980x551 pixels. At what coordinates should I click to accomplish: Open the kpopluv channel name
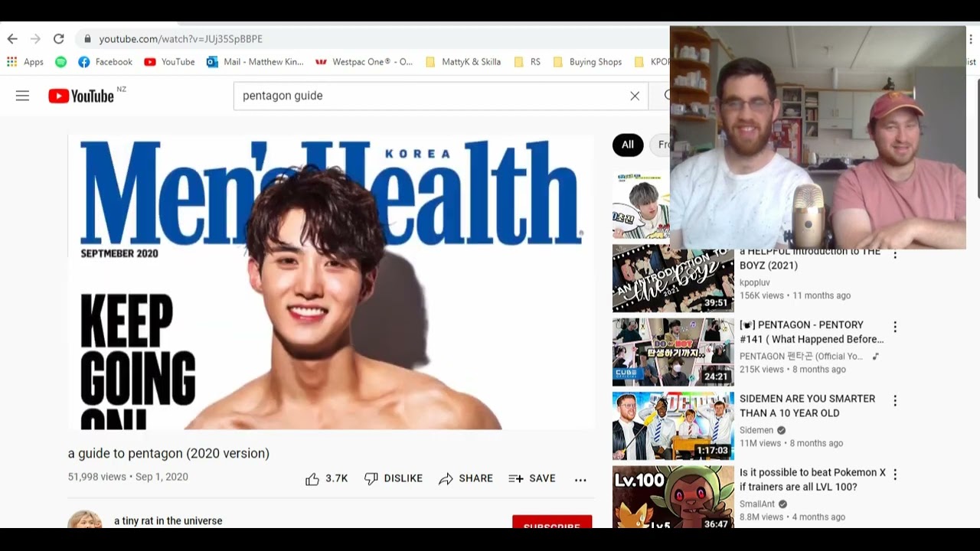click(x=755, y=282)
